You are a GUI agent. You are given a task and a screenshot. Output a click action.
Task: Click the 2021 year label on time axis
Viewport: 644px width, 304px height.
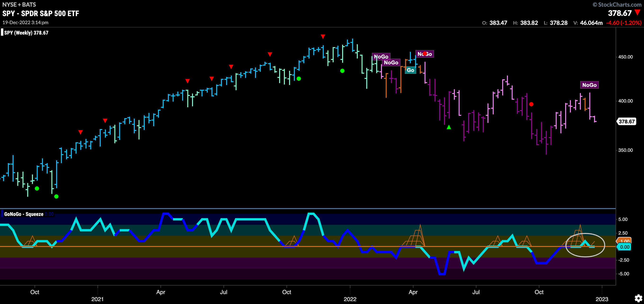pos(98,299)
